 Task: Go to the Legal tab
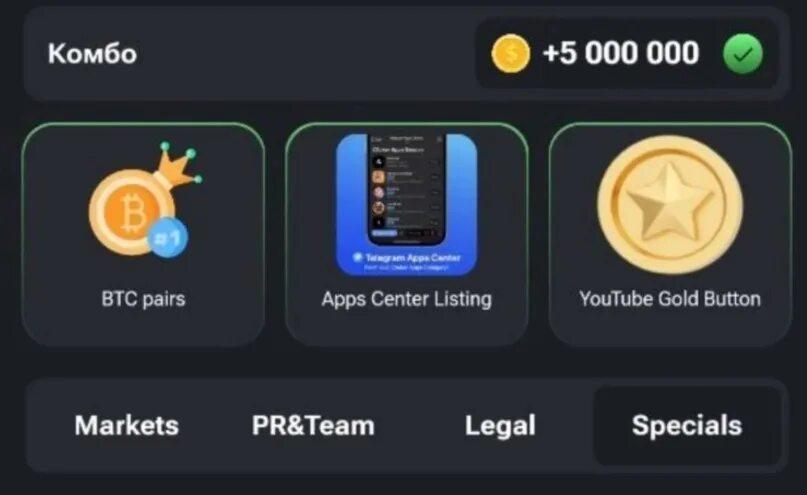click(x=500, y=426)
